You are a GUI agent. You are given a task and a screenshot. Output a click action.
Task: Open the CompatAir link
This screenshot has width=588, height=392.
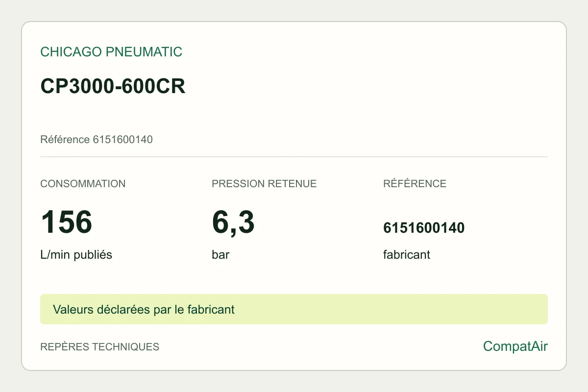[x=515, y=346]
